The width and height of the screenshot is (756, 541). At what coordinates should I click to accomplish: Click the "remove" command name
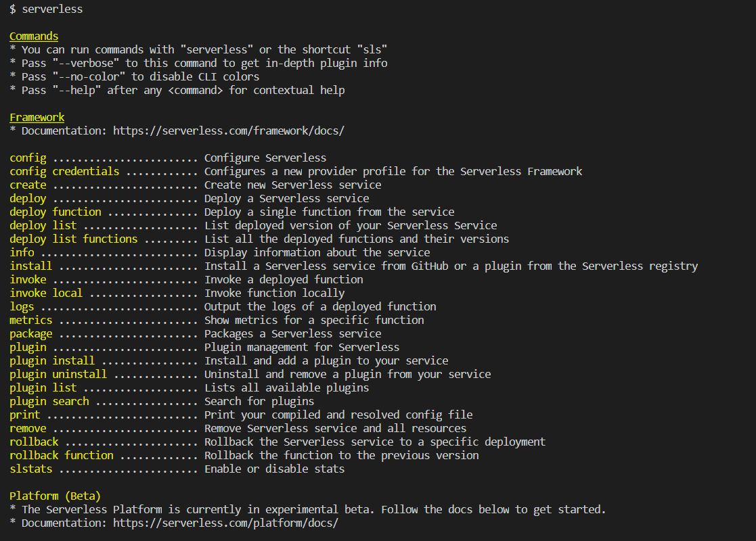tap(28, 427)
